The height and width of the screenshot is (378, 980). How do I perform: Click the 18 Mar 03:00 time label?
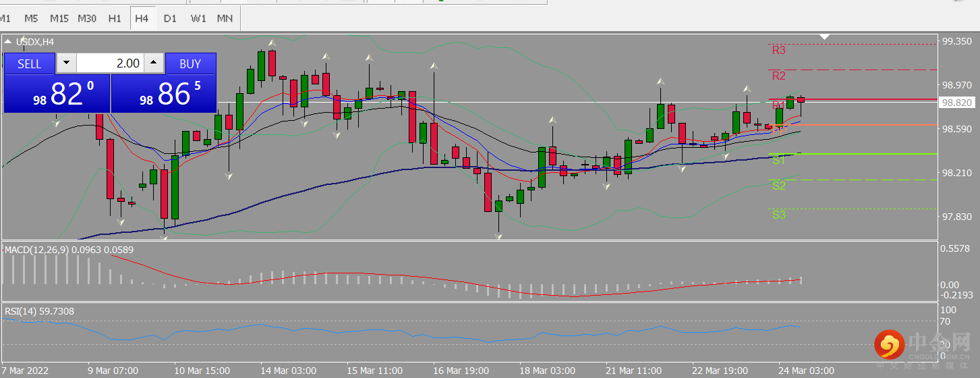click(548, 371)
